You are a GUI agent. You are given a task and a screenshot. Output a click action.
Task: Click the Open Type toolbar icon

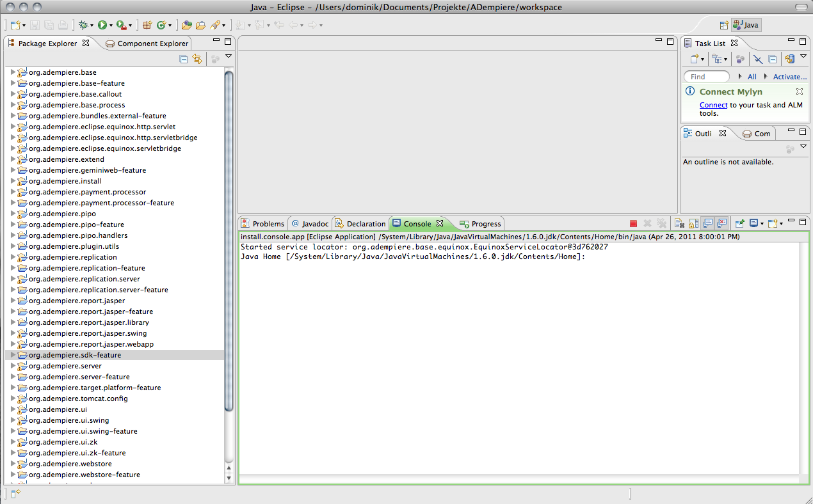click(x=187, y=25)
